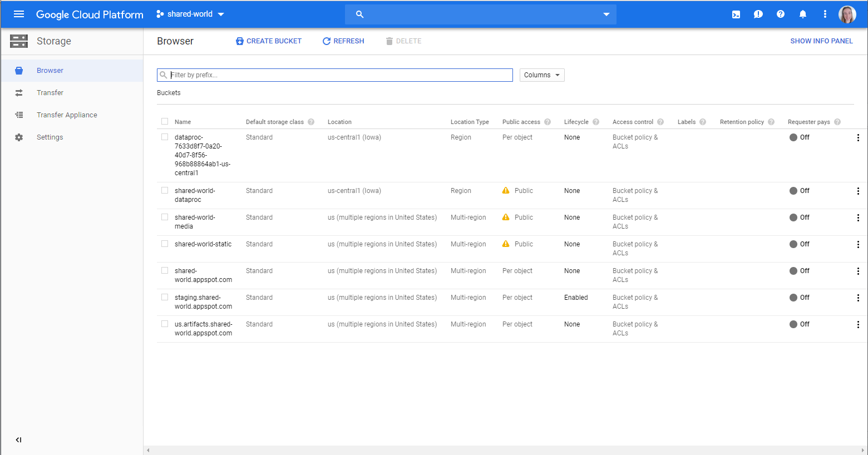Click the help icon next to Retention policy

pos(771,122)
